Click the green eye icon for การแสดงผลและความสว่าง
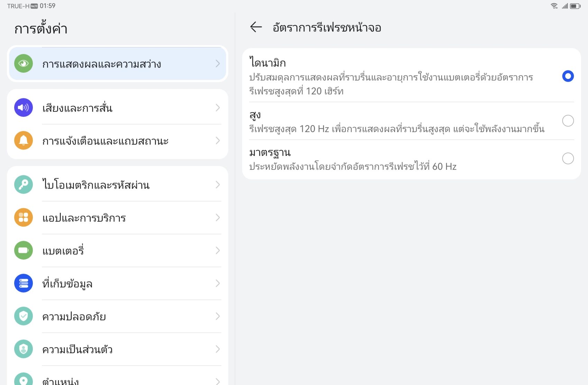588x385 pixels. coord(24,64)
